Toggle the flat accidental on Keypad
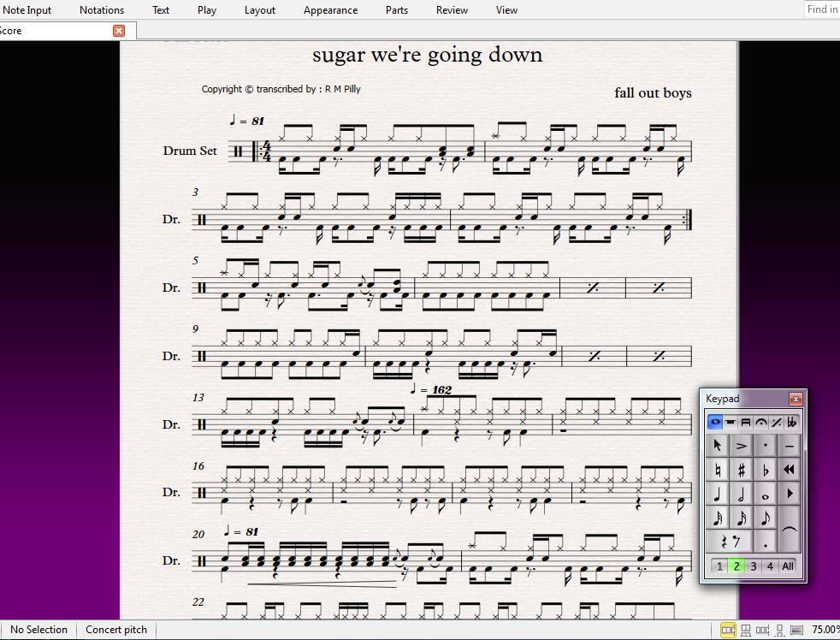840x640 pixels. pos(765,470)
